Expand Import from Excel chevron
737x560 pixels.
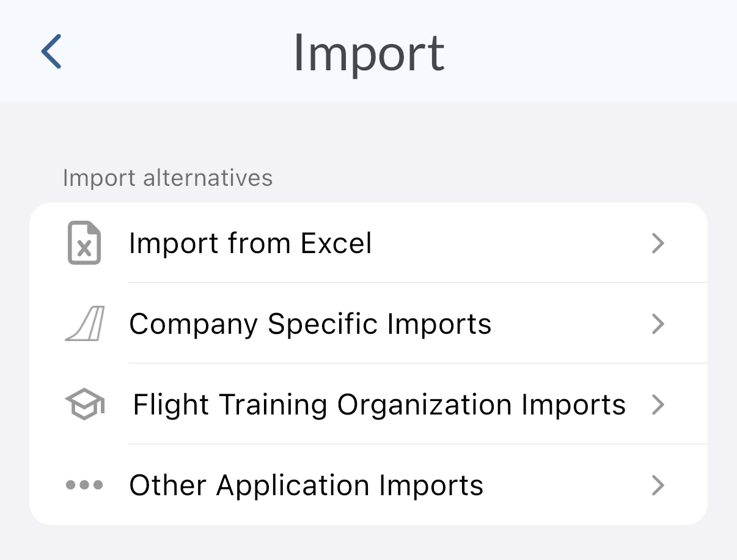point(658,243)
